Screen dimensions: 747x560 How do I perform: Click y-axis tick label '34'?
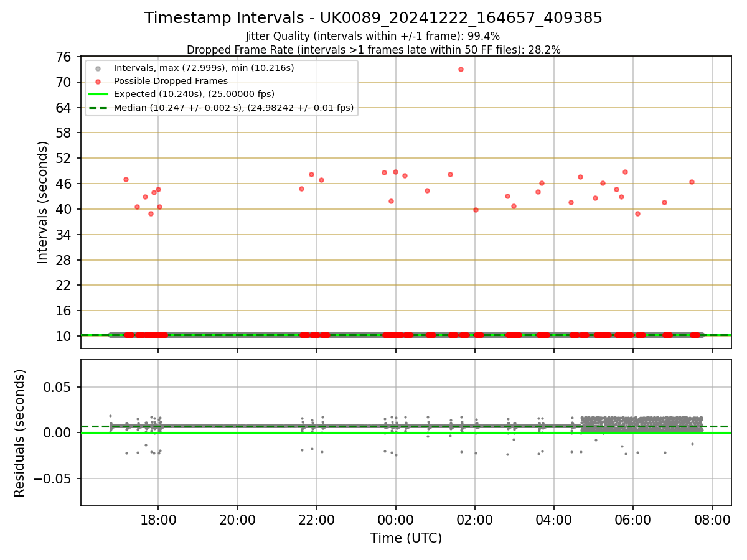(64, 235)
